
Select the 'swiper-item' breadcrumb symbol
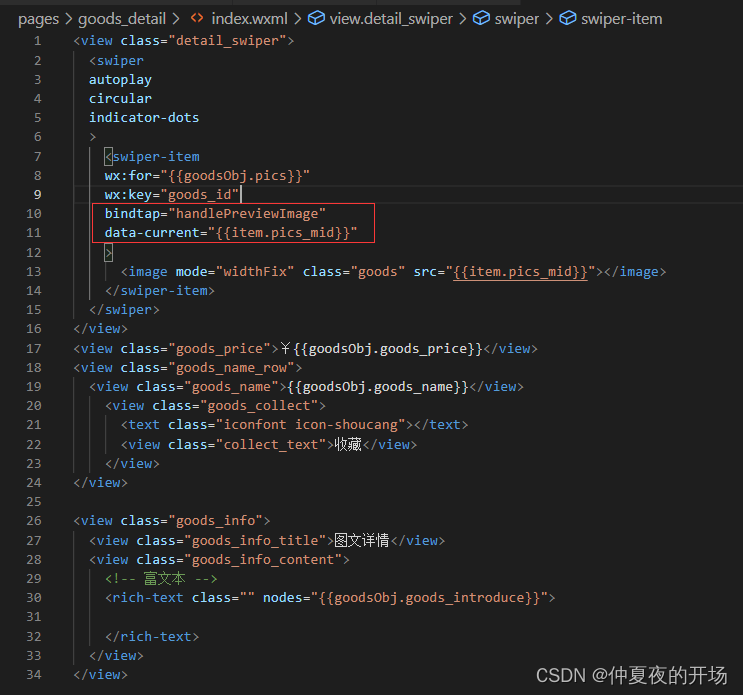click(622, 19)
